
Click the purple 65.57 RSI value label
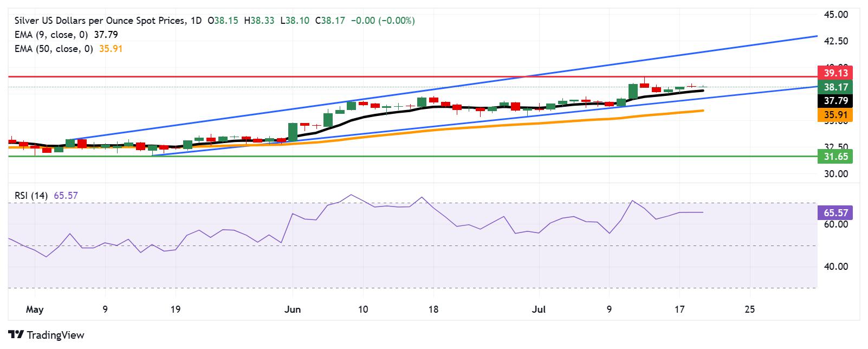click(835, 212)
